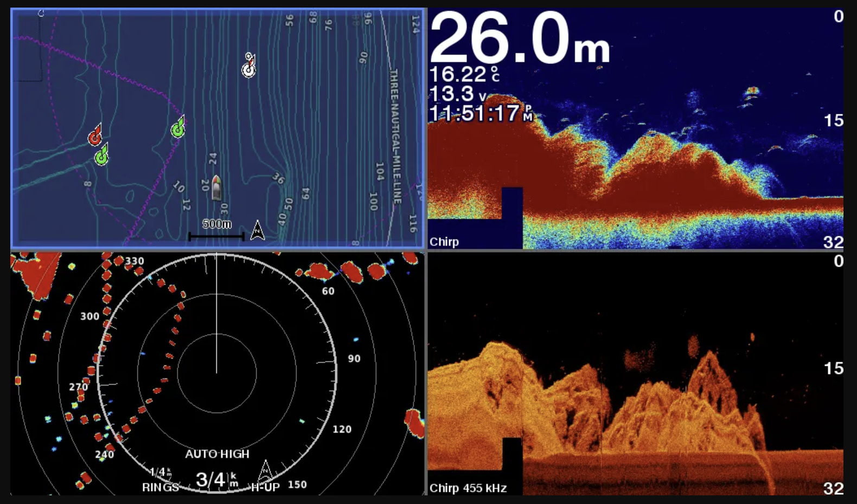Tap the red waypoint flag on chart
The width and height of the screenshot is (857, 504).
95,135
